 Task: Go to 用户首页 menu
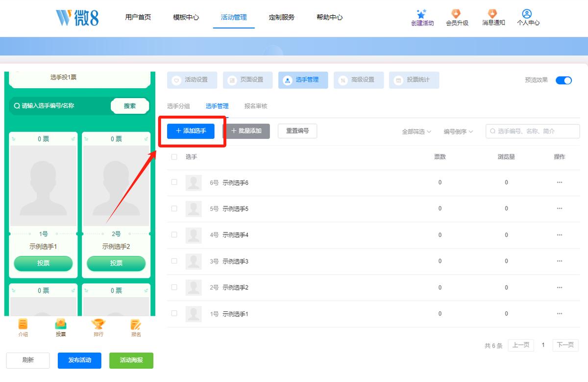138,17
